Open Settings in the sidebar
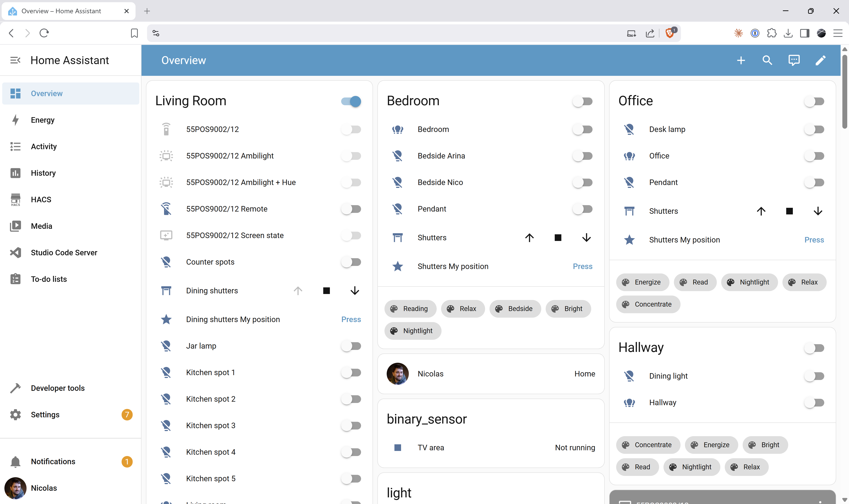The height and width of the screenshot is (504, 849). 71,415
